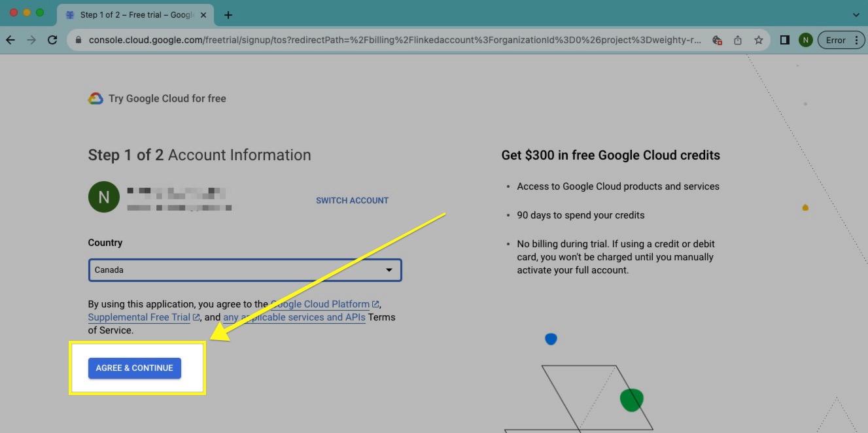868x433 pixels.
Task: Click the Get $300 in free Google Cloud credits heading
Action: pyautogui.click(x=611, y=156)
